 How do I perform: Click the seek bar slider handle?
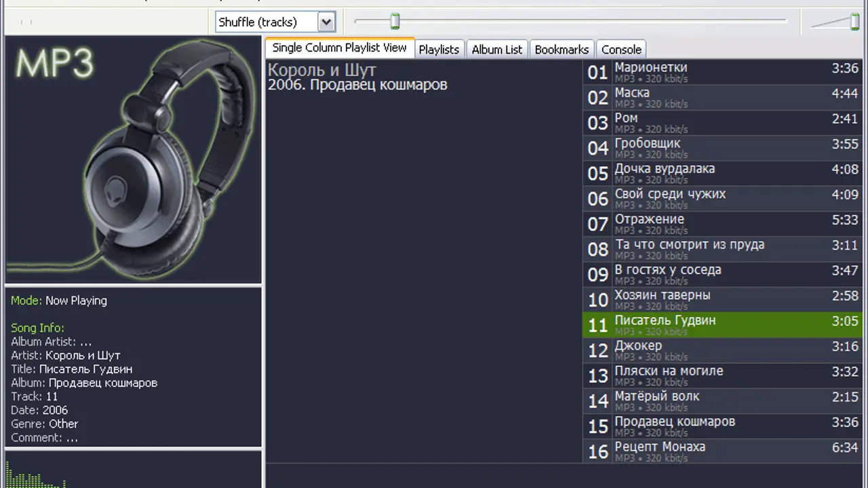pos(395,22)
